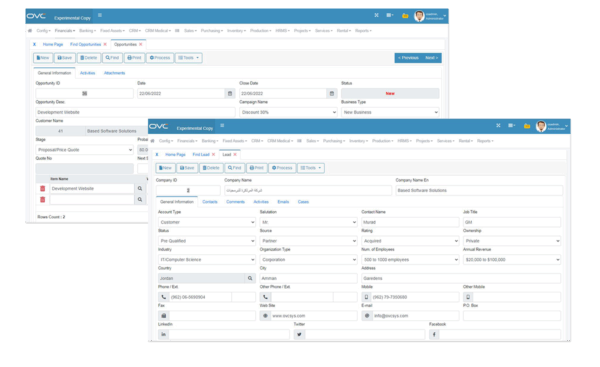The image size is (600, 367).
Task: Click the phone icon beside Other Phone / Ext
Action: point(265,297)
